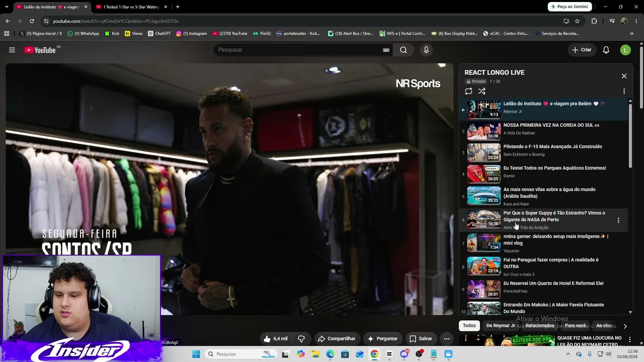The height and width of the screenshot is (362, 644).
Task: Click the Perguntar button
Action: tap(382, 338)
